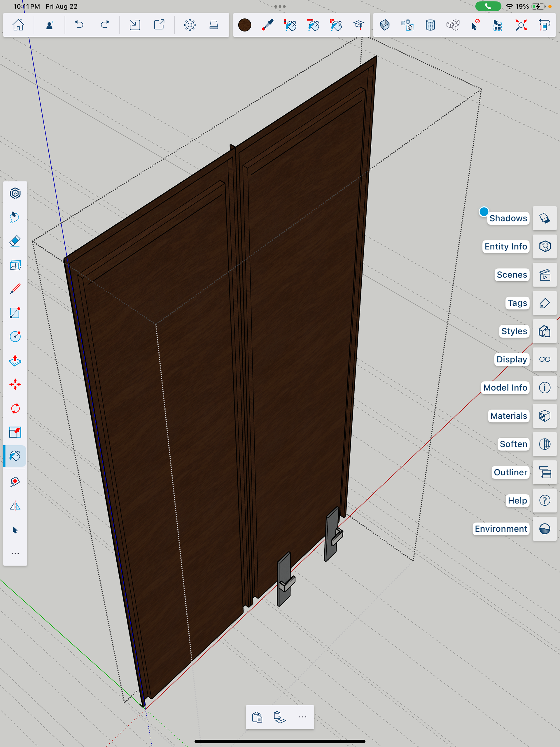Open the Shadows panel
This screenshot has height=747, width=560.
[545, 218]
